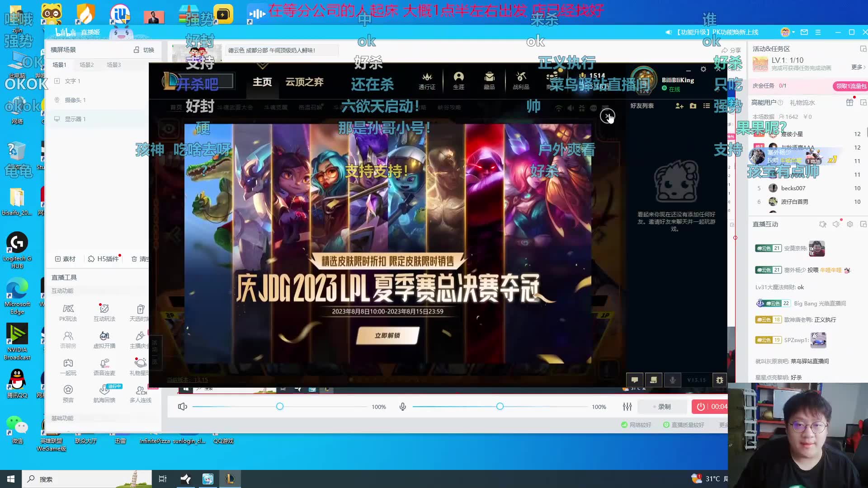The width and height of the screenshot is (868, 488).
Task: Open Task View on the taskbar
Action: (x=163, y=479)
